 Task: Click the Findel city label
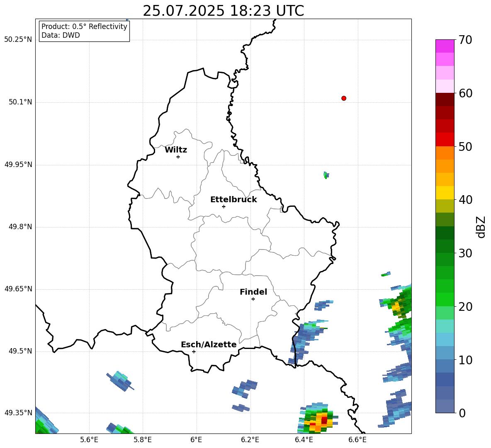(253, 292)
